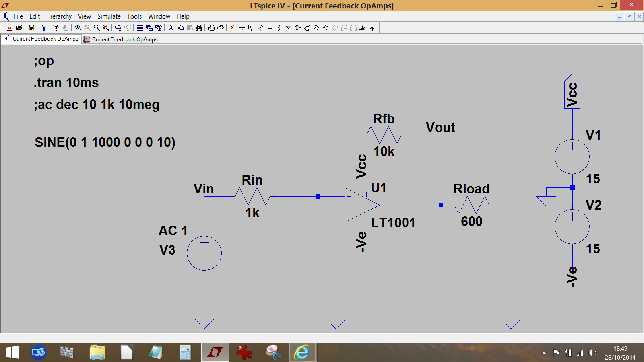This screenshot has width=644, height=362.
Task: Select the Place Inductor tool
Action: click(279, 28)
